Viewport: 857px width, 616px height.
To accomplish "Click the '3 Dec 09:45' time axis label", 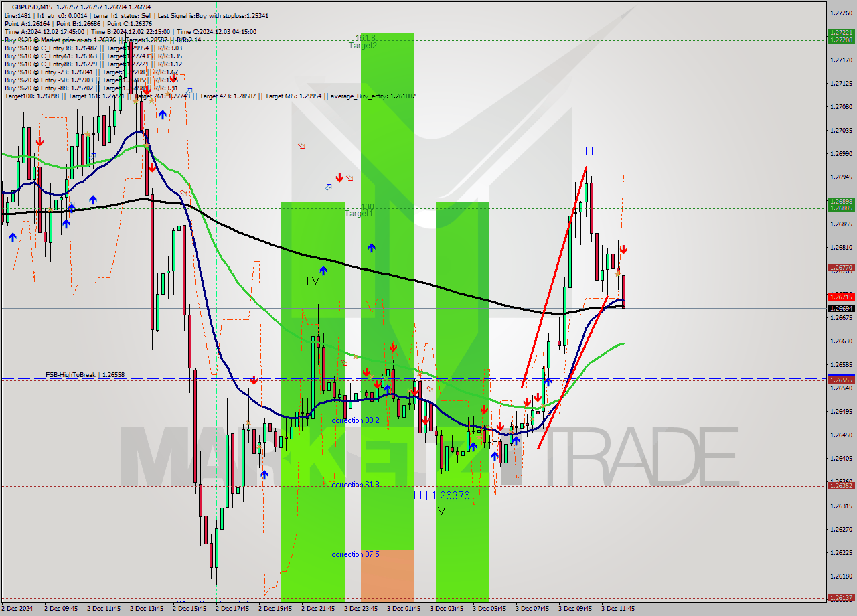I will coord(575,609).
